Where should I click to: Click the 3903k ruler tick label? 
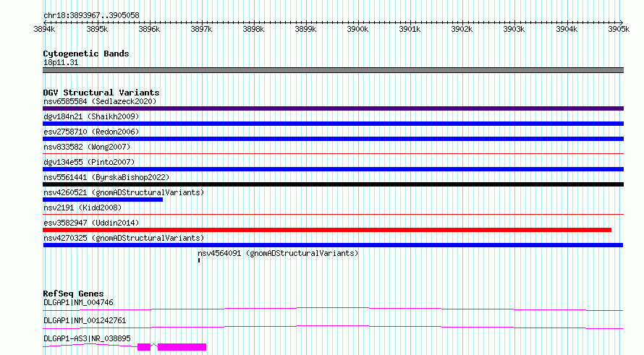(514, 29)
